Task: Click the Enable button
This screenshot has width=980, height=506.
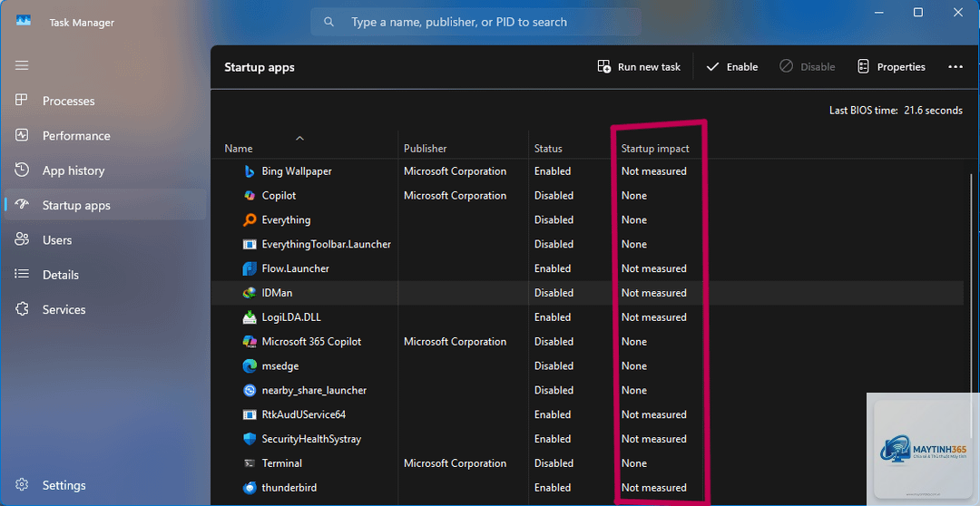Action: pos(732,67)
